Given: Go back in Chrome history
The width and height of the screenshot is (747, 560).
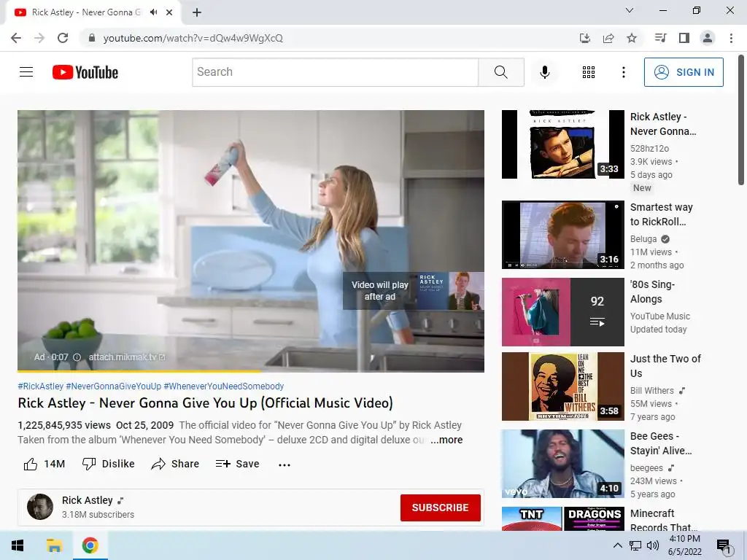Looking at the screenshot, I should click(16, 38).
